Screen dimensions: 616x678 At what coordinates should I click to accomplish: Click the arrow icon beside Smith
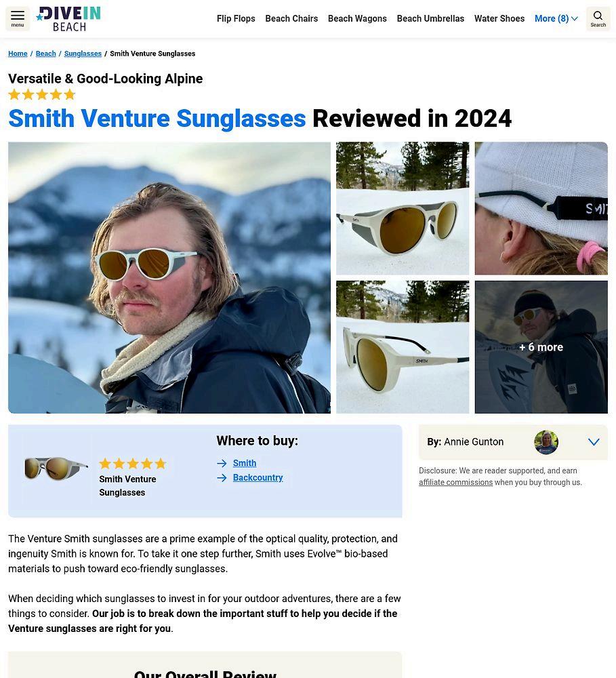(x=222, y=464)
